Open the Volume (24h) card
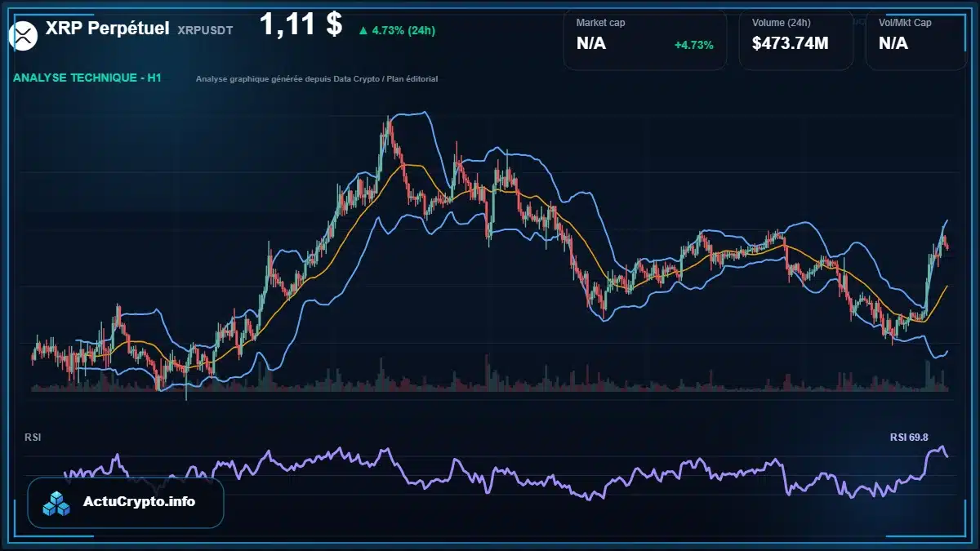This screenshot has height=551, width=980. [x=796, y=40]
